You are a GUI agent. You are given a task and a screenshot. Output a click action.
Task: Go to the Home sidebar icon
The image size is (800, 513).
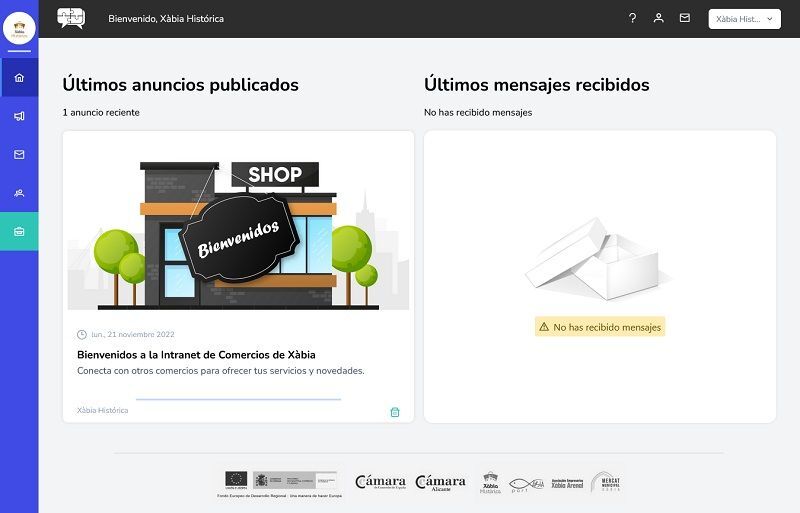pos(19,78)
